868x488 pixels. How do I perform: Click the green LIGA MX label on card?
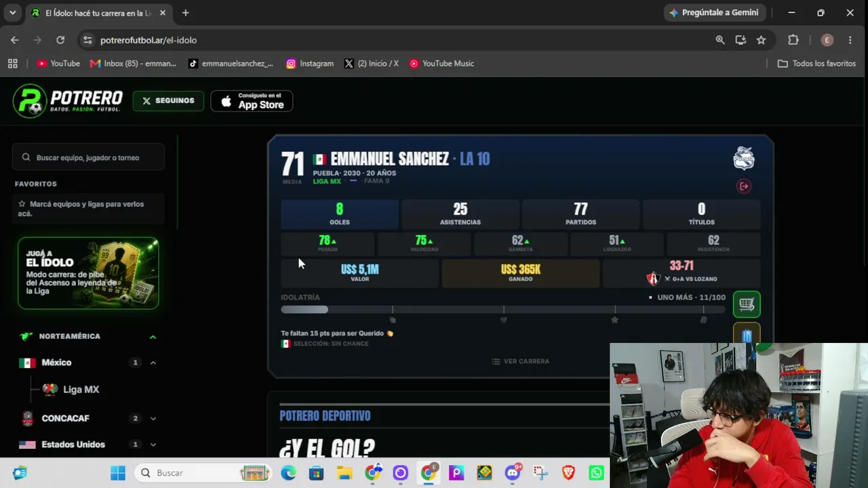pos(327,182)
